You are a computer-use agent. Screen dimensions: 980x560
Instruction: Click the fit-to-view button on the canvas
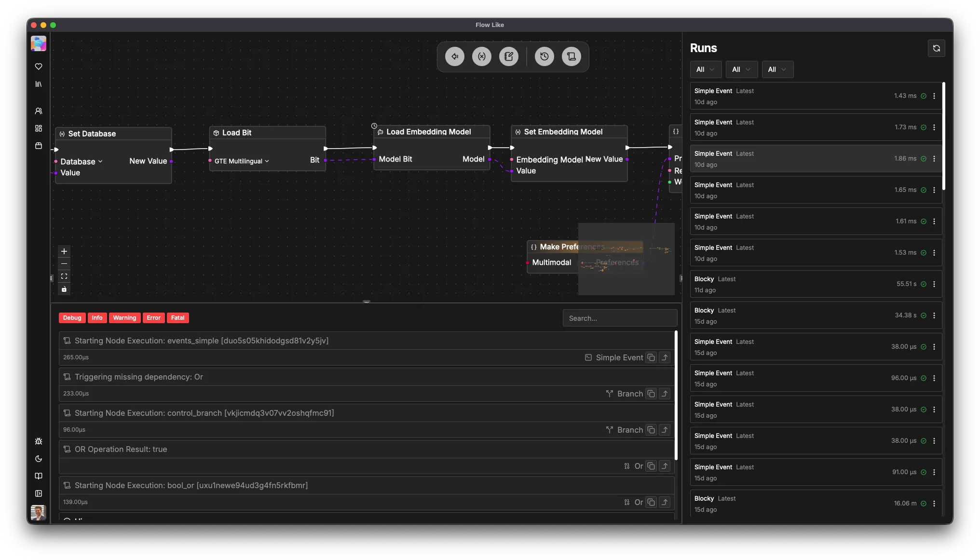pos(64,276)
